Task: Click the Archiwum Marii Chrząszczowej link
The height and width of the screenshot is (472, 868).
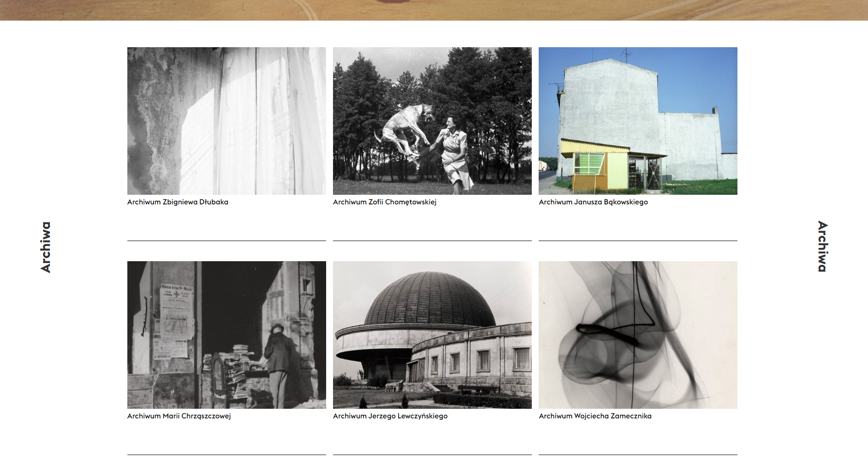Action: coord(179,416)
